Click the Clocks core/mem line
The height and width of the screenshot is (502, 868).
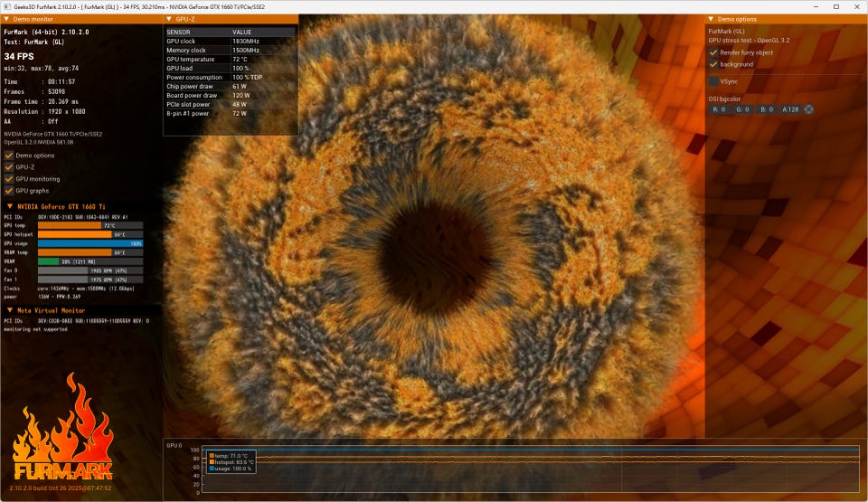(70, 289)
